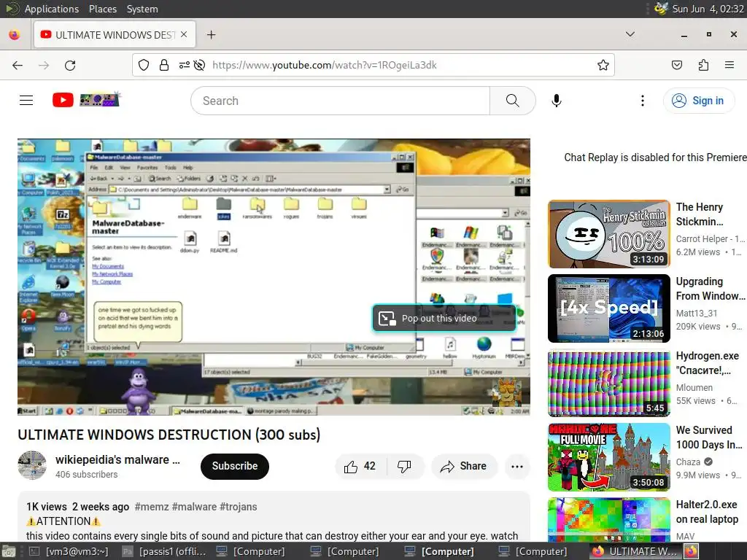Open the Mloumen channel name
Viewport: 747px width, 560px height.
[694, 387]
